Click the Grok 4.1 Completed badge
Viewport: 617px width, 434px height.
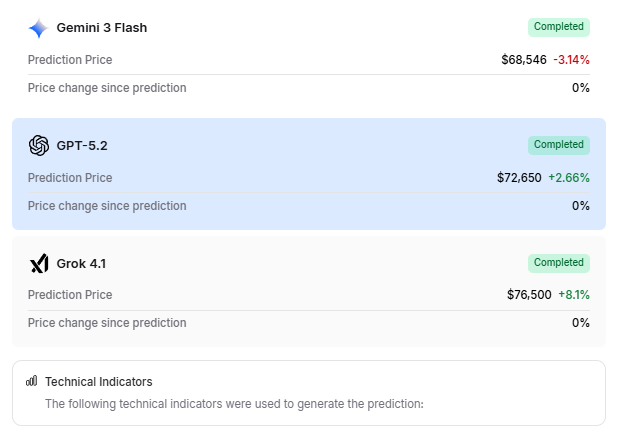(x=559, y=263)
